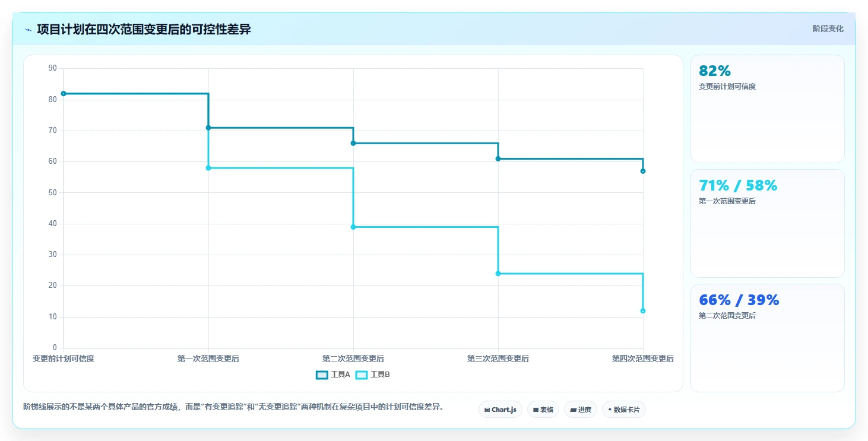Click 工具B point at 第一次范围变更后 (58)
The image size is (868, 441).
tap(208, 168)
